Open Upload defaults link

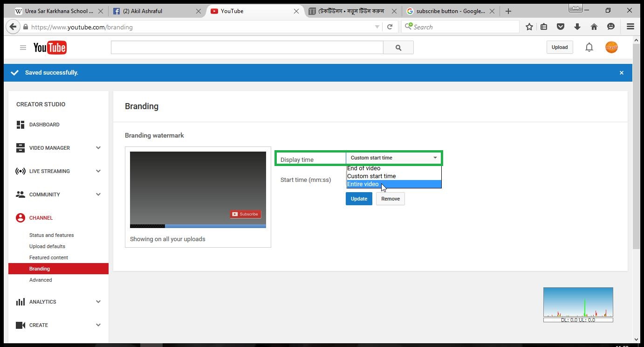(47, 246)
